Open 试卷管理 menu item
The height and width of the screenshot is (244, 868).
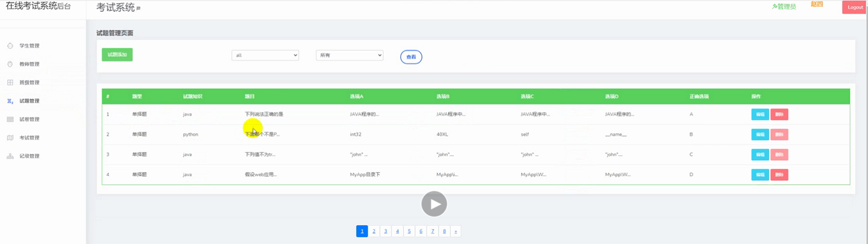click(x=29, y=119)
